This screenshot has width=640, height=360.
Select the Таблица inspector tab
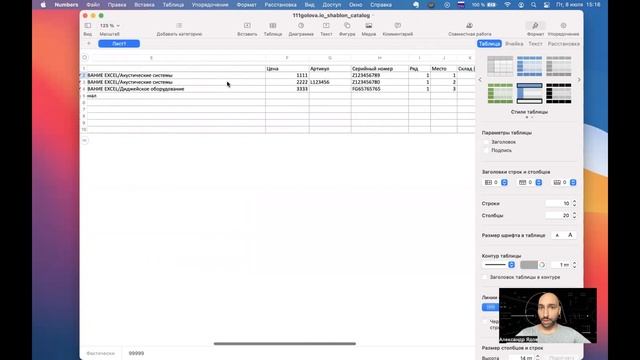(489, 44)
